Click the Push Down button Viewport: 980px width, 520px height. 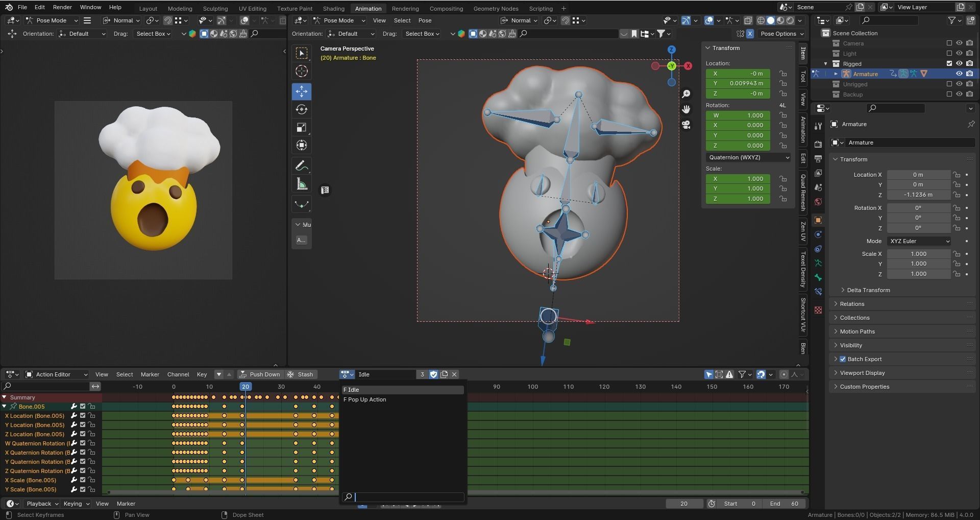click(x=260, y=374)
